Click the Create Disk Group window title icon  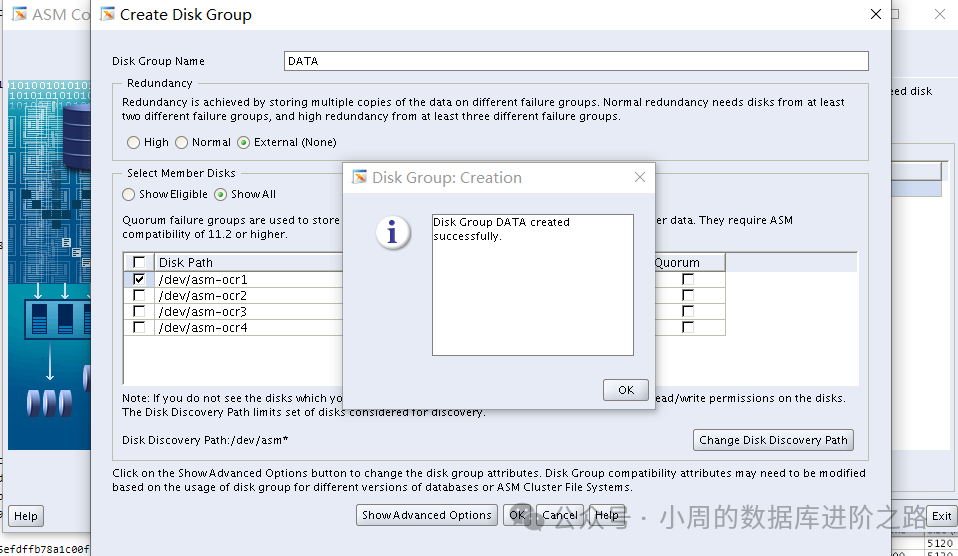(x=106, y=15)
